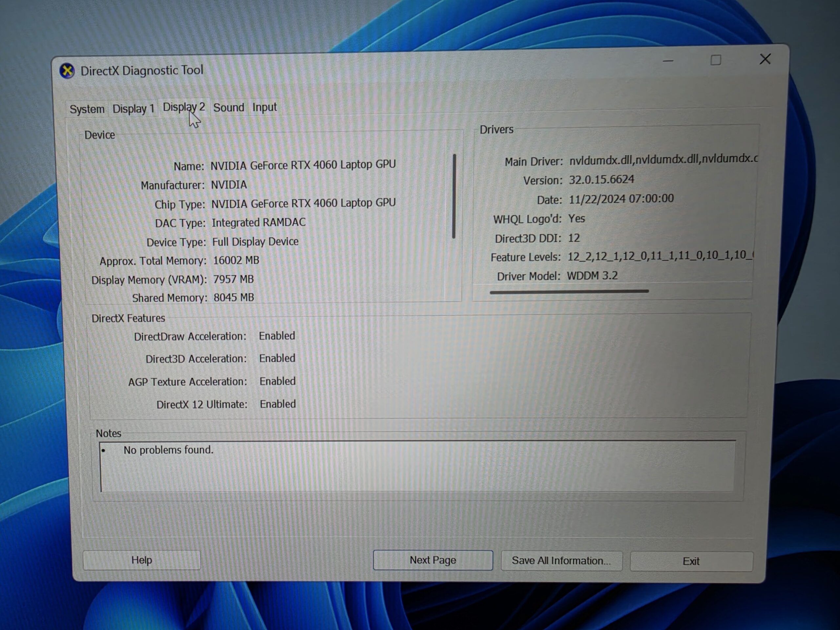This screenshot has width=840, height=630.
Task: Click the Device Type value 'Full Display Device'
Action: coord(255,241)
